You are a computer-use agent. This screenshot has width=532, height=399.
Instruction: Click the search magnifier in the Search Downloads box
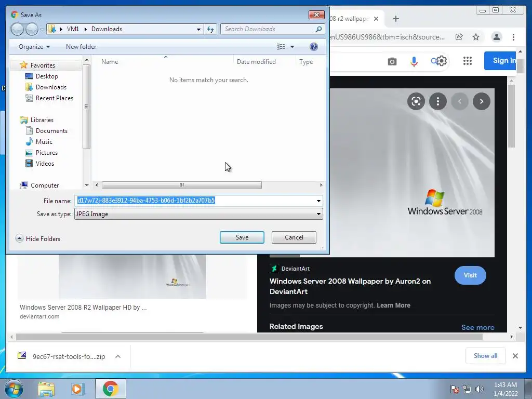[x=318, y=29]
